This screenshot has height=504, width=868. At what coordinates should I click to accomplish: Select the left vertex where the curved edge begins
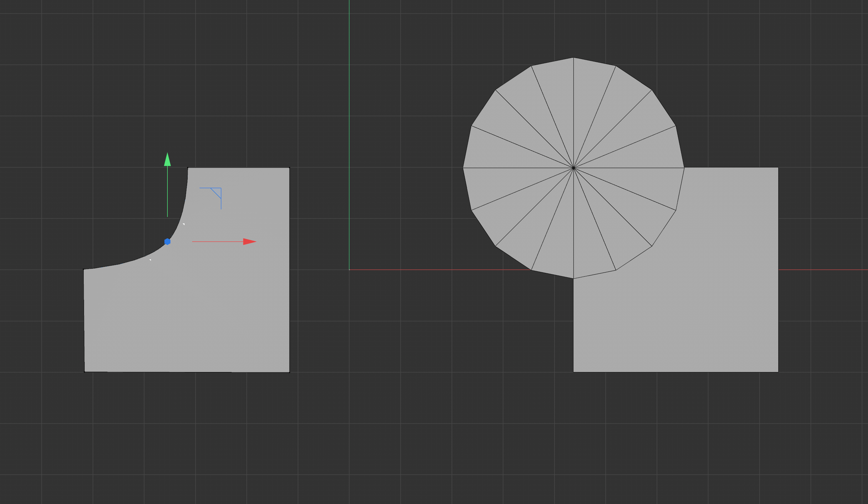[84, 269]
